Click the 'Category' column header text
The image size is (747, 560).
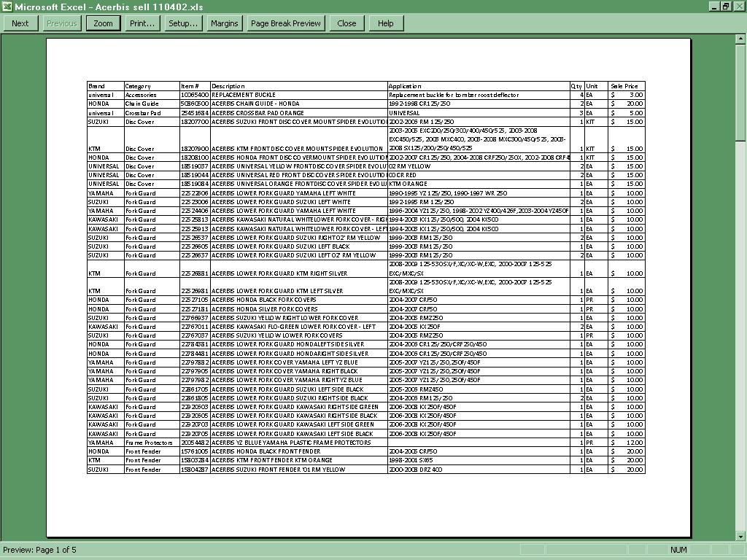(x=138, y=86)
